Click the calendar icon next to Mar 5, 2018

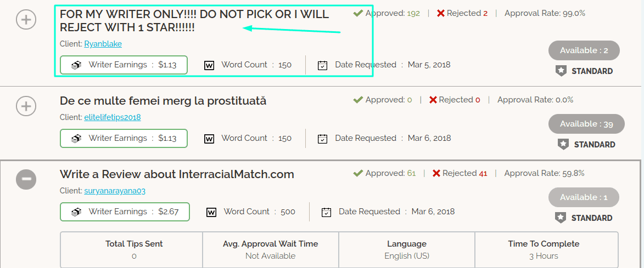(322, 65)
